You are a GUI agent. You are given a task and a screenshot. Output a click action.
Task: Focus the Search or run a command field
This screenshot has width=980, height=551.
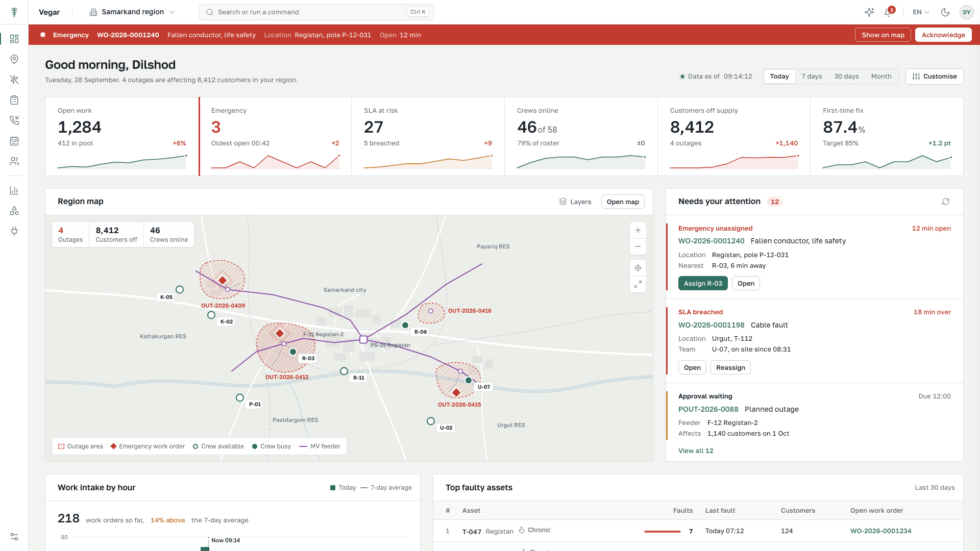(316, 12)
